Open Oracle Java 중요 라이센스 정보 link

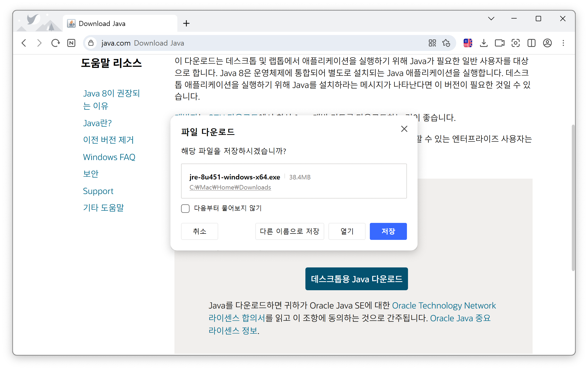(x=349, y=324)
